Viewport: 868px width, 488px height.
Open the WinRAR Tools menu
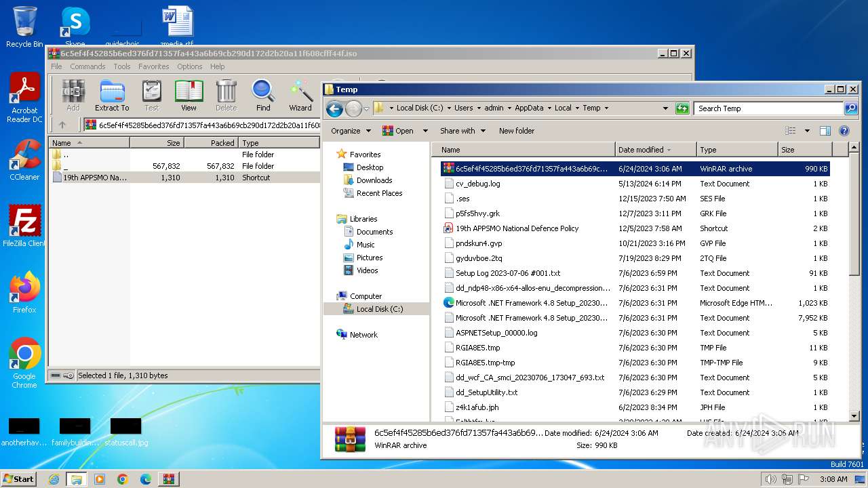(x=122, y=66)
